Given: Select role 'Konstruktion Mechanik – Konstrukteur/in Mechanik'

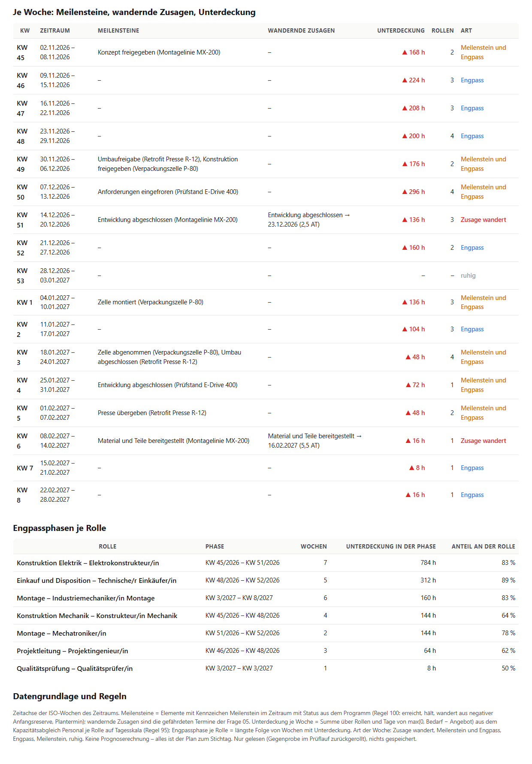Looking at the screenshot, I should pos(97,615).
